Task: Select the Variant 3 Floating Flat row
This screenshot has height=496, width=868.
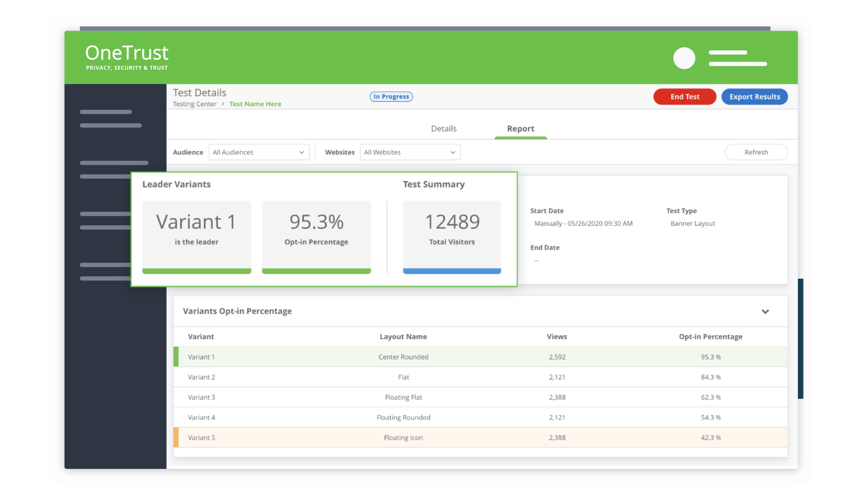Action: pyautogui.click(x=403, y=397)
